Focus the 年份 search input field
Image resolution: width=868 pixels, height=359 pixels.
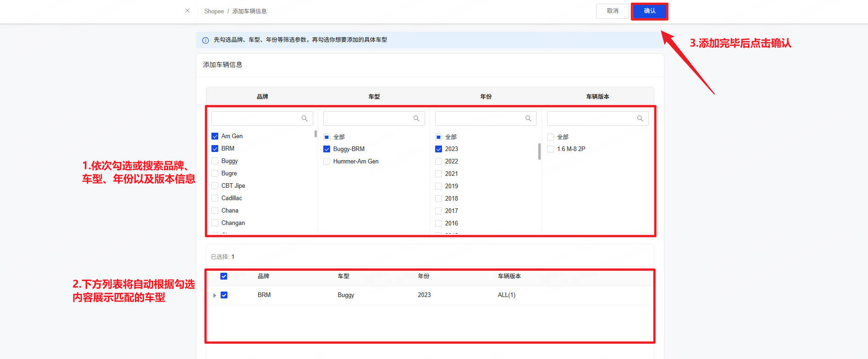(x=486, y=118)
